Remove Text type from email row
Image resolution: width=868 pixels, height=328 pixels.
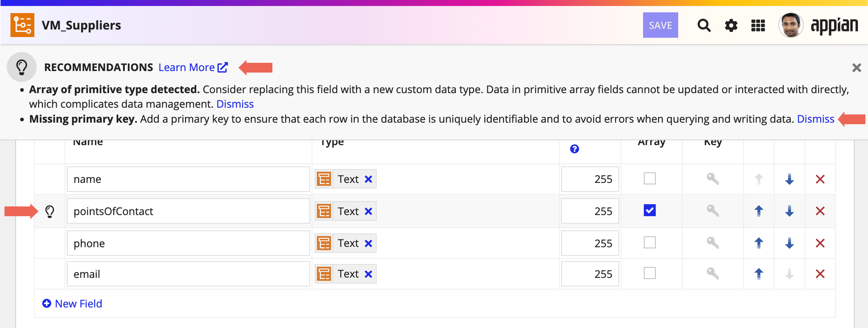[368, 274]
